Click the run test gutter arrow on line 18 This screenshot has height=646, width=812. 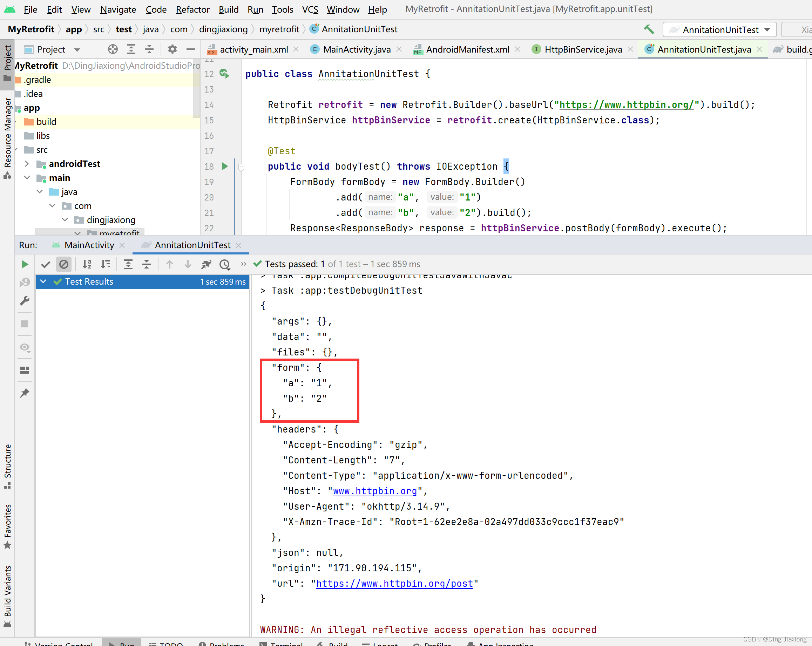[x=224, y=166]
